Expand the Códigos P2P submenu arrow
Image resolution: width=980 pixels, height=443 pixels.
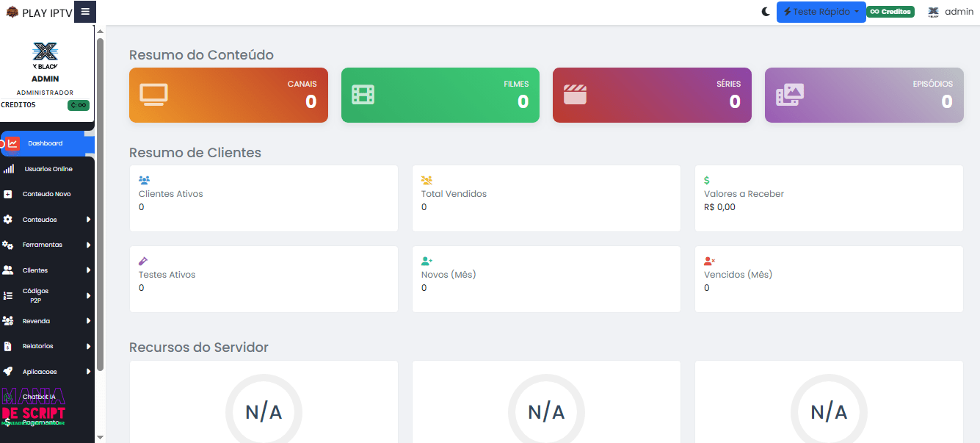click(88, 295)
